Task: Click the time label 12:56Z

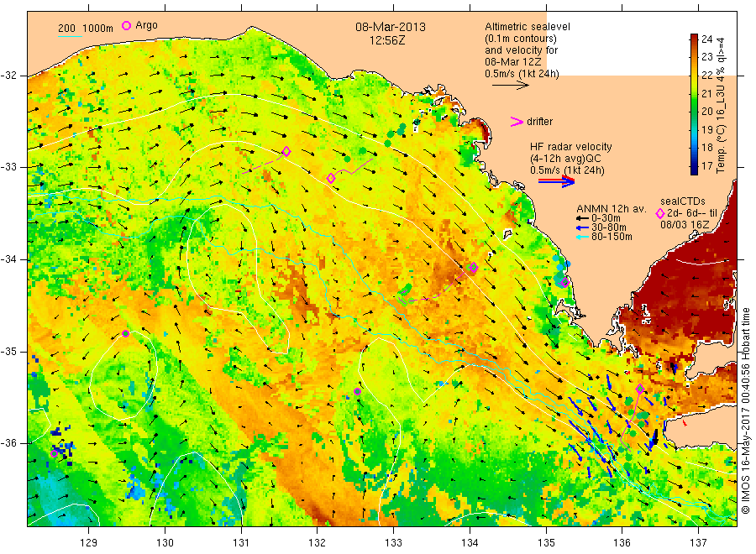Action: click(x=387, y=41)
